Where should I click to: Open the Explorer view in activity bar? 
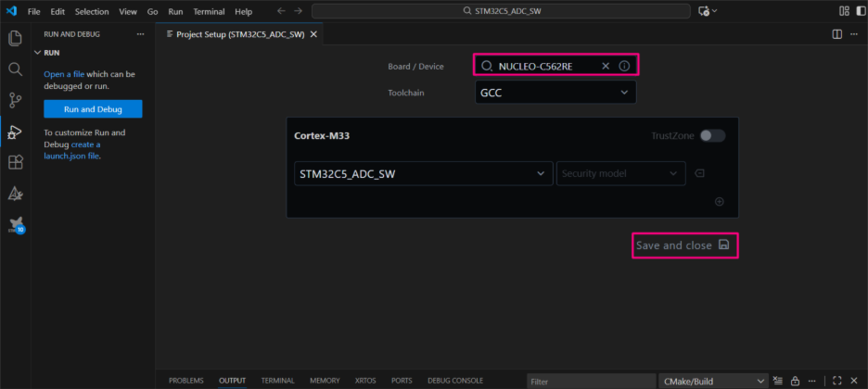click(15, 38)
